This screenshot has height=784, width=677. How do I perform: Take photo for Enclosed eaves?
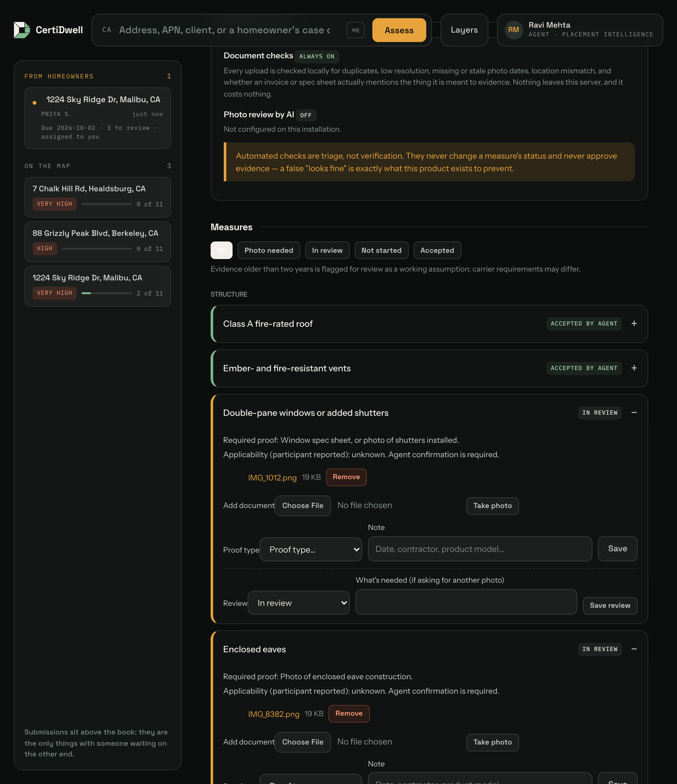click(x=492, y=742)
